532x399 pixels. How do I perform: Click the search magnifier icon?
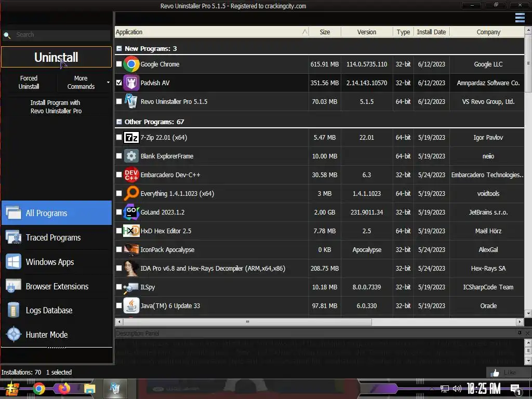pyautogui.click(x=7, y=35)
